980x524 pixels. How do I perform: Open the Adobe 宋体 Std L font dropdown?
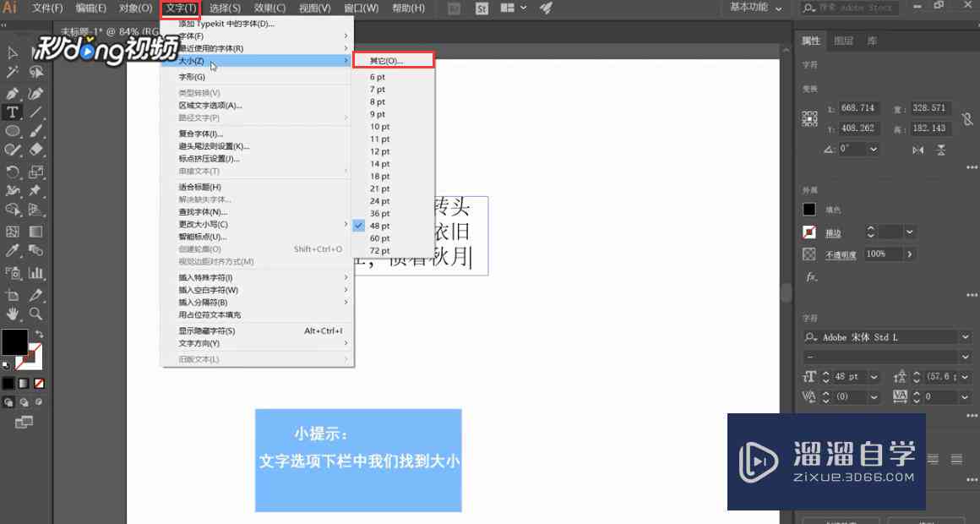[x=965, y=337]
